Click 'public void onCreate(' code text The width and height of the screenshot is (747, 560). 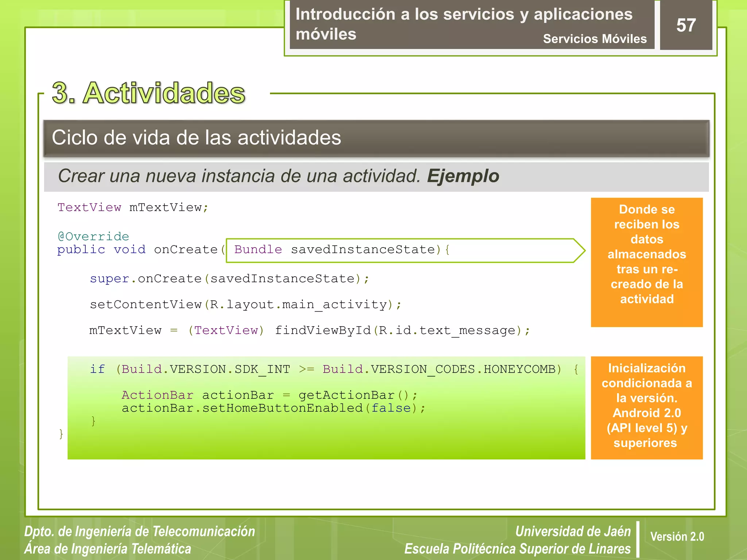pyautogui.click(x=142, y=250)
